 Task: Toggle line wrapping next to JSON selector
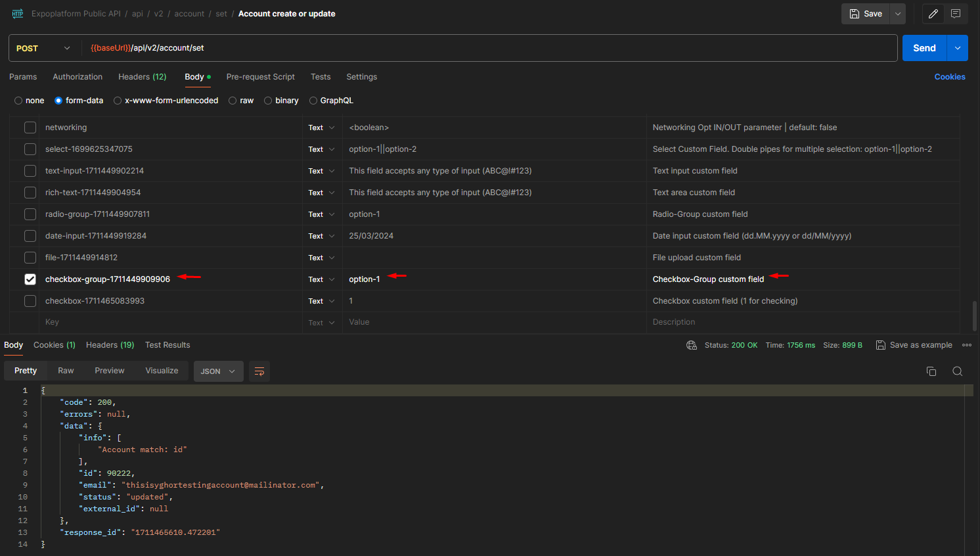(259, 371)
